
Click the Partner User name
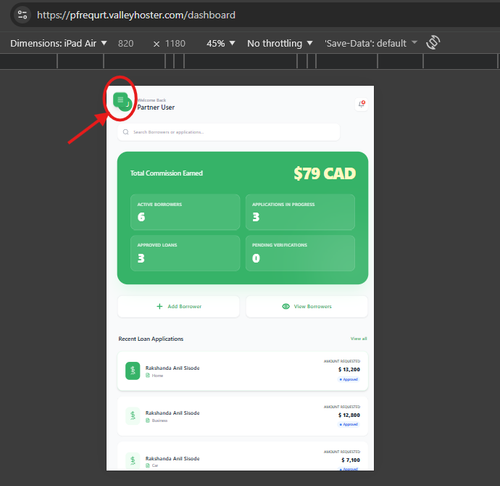click(x=156, y=107)
